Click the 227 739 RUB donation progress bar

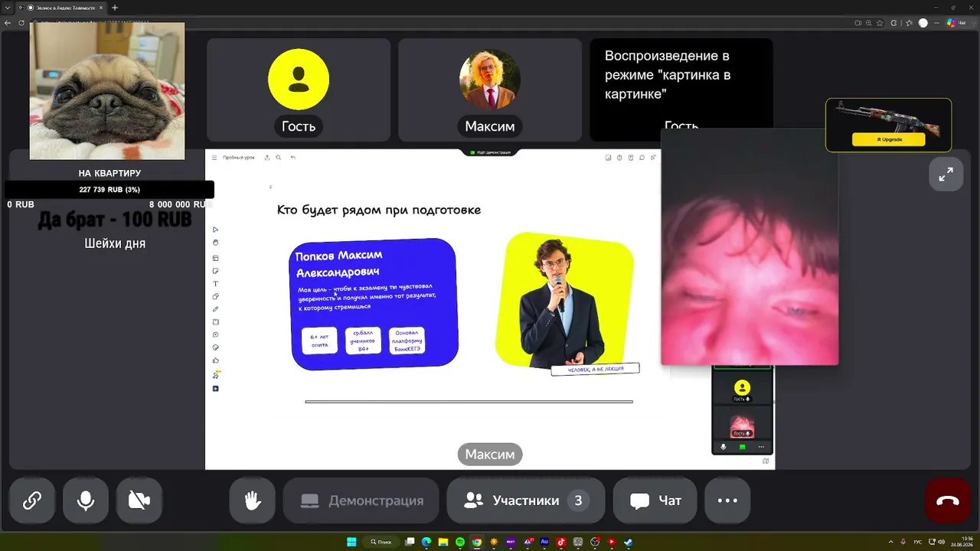click(109, 190)
